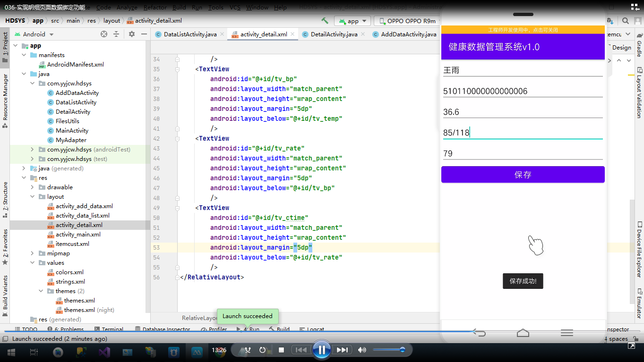This screenshot has width=644, height=362.
Task: Click the Make Project hammer icon
Action: click(325, 21)
